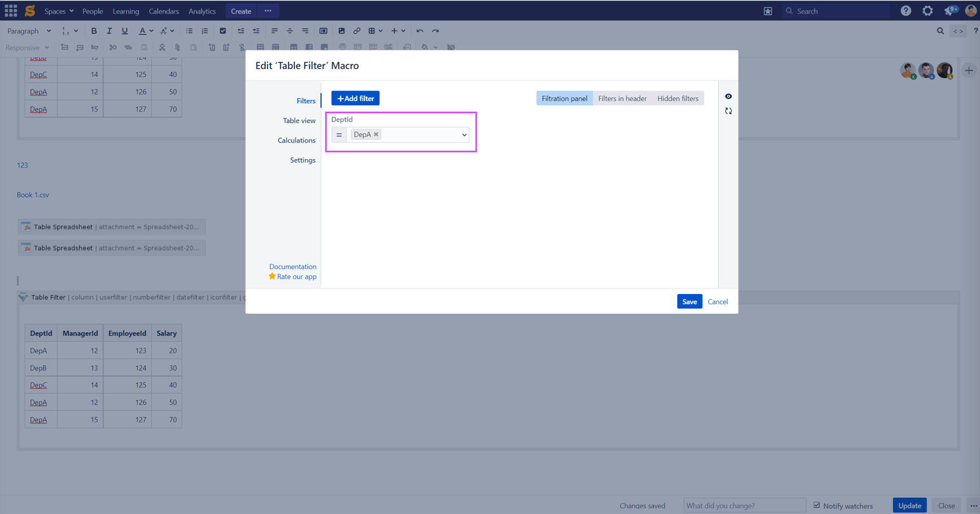Switch to the Calculations tab
Image resolution: width=980 pixels, height=514 pixels.
click(x=296, y=140)
